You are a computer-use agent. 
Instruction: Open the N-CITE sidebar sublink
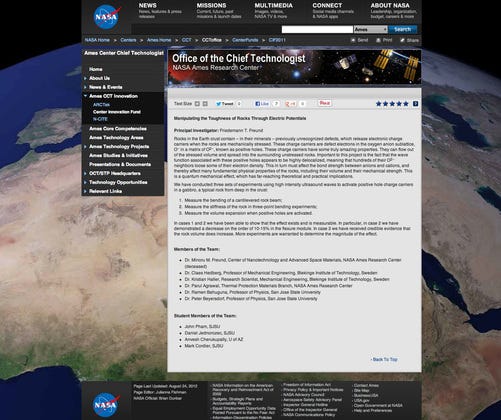click(x=100, y=119)
